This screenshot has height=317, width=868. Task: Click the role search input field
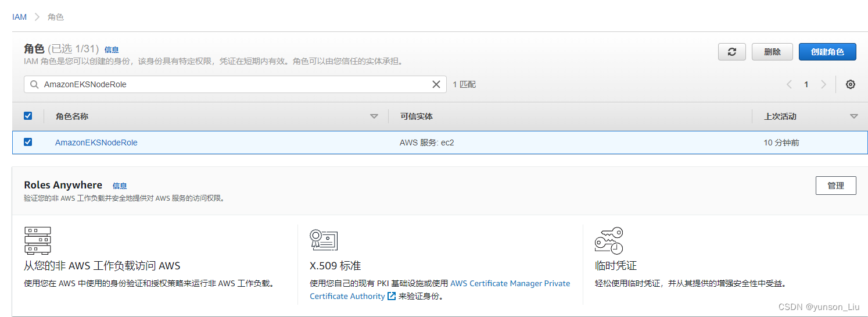coord(235,84)
